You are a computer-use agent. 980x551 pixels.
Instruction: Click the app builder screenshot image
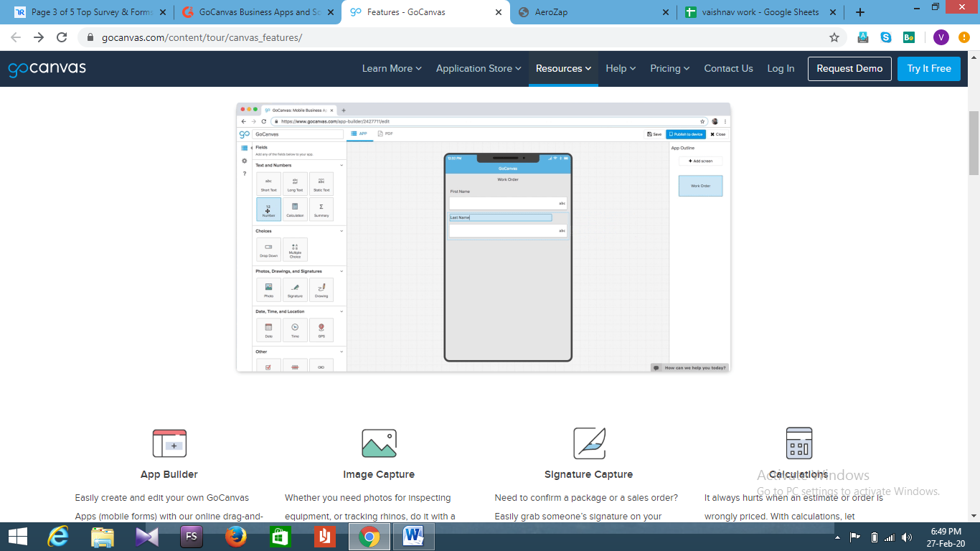pos(484,237)
